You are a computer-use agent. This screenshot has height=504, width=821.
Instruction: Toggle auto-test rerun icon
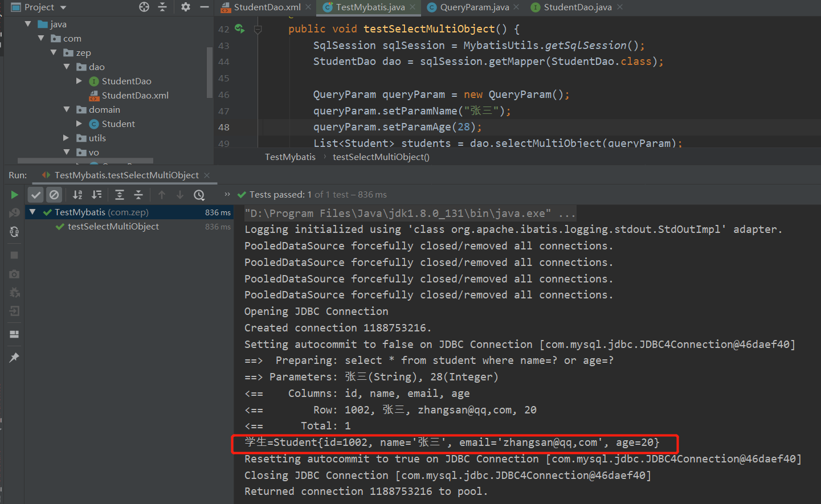click(x=14, y=232)
